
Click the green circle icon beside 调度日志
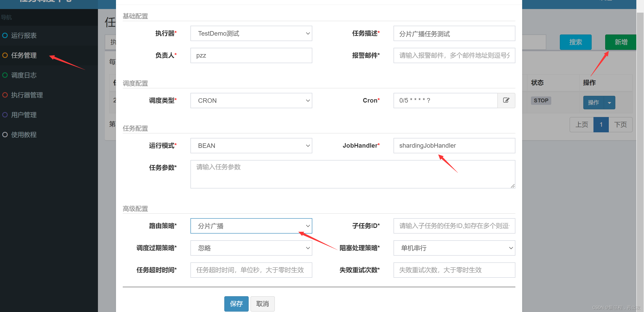coord(5,75)
